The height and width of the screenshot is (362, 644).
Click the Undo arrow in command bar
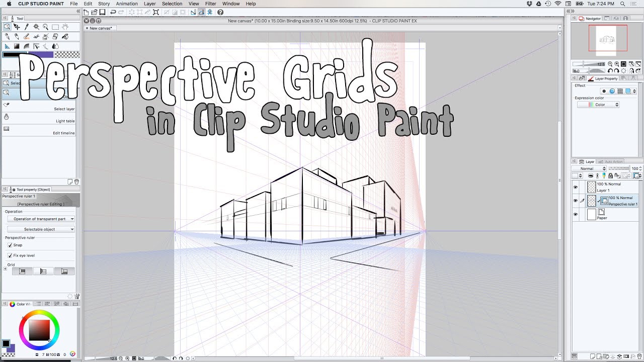tap(113, 13)
